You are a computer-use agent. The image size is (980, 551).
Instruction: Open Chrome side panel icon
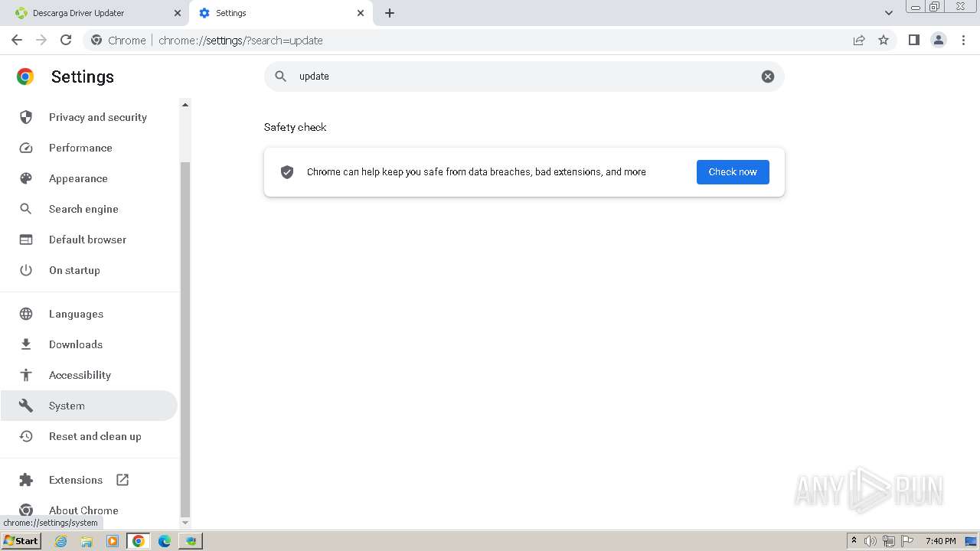[913, 40]
